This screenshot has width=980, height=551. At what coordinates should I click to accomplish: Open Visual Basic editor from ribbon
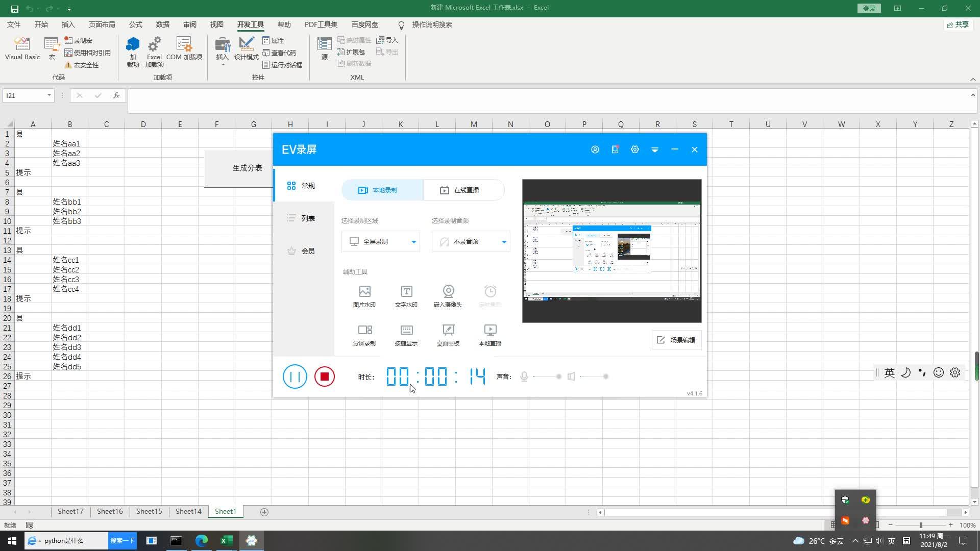click(22, 49)
